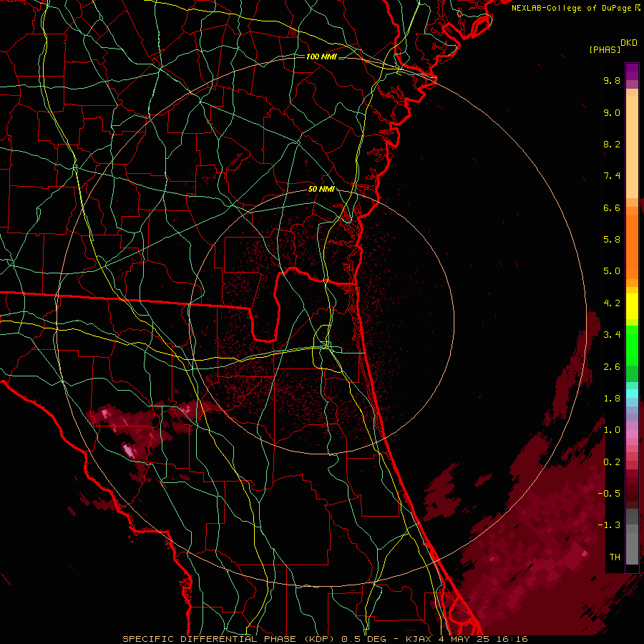Image resolution: width=644 pixels, height=644 pixels.
Task: Click the 5.8 scale label
Action: pos(612,240)
